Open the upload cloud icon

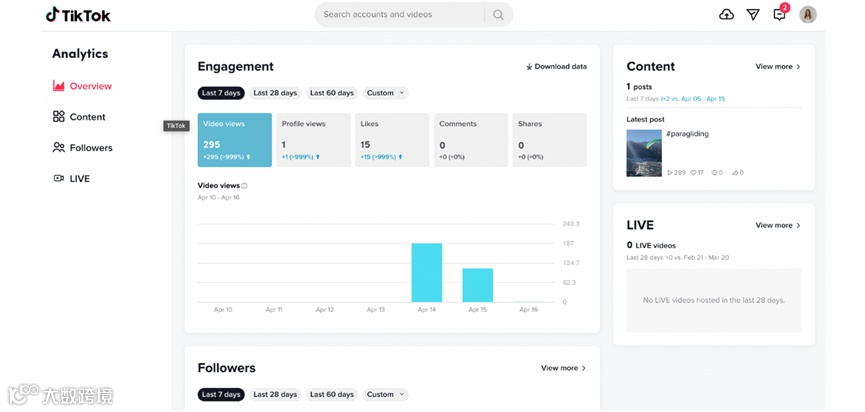click(727, 15)
